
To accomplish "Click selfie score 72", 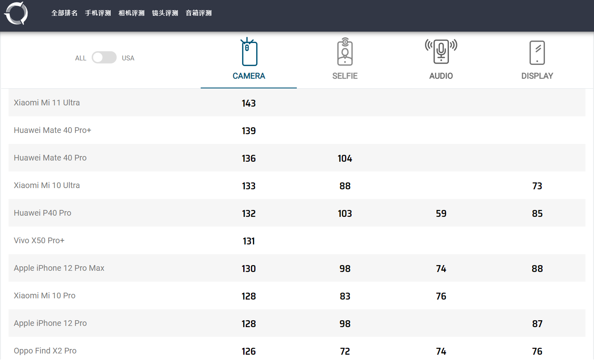I will point(345,351).
